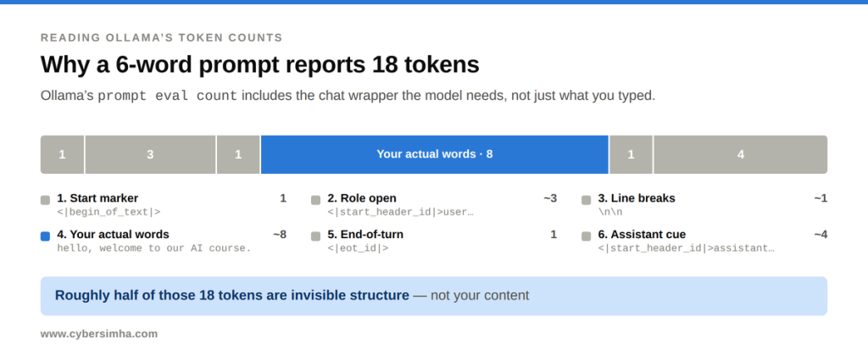Screen dimensions: 868x362
Task: Click the '3. Line breaks' legend label
Action: (x=637, y=198)
